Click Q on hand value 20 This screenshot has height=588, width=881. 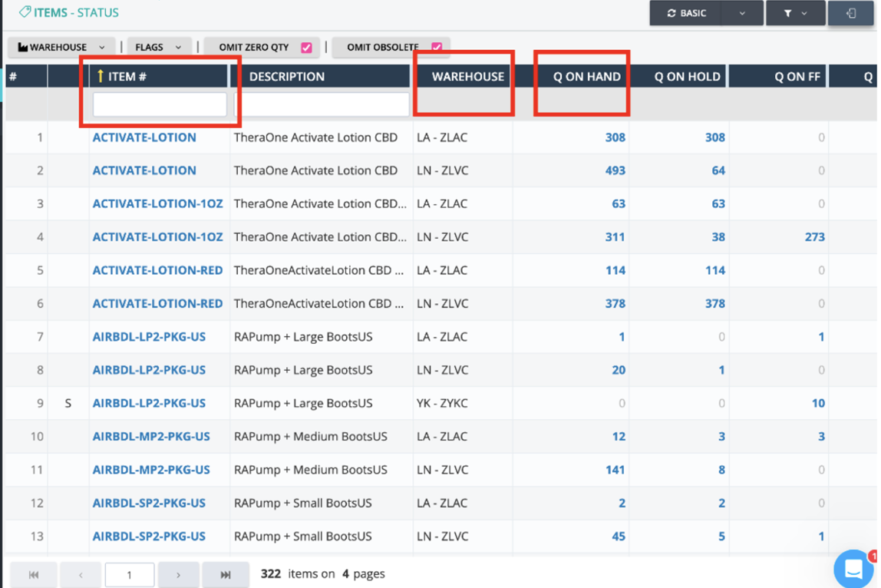tap(619, 370)
